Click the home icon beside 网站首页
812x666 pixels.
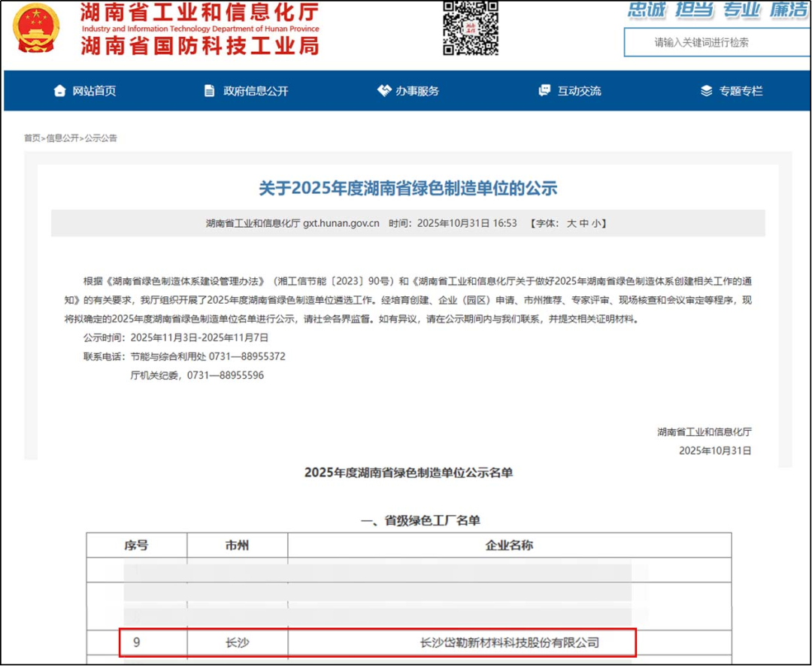pos(59,90)
